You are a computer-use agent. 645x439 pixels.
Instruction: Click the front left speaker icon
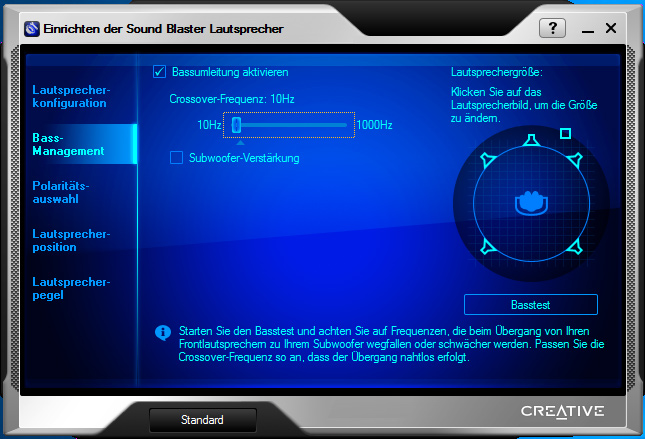pyautogui.click(x=488, y=159)
